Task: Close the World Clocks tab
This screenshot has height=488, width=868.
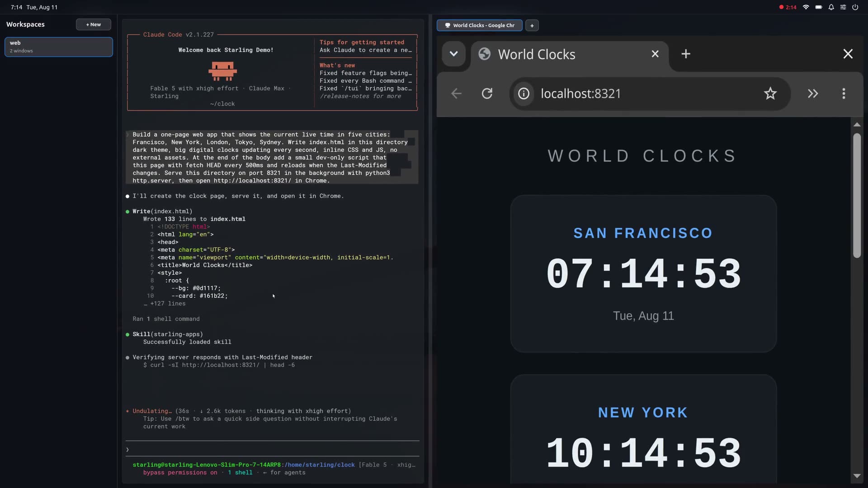Action: click(x=655, y=54)
